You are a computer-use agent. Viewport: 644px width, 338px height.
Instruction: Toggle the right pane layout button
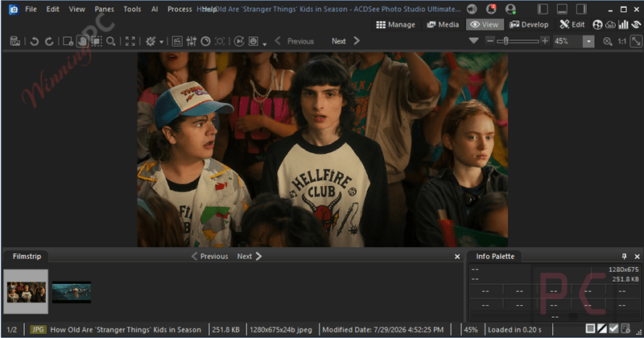pyautogui.click(x=581, y=9)
